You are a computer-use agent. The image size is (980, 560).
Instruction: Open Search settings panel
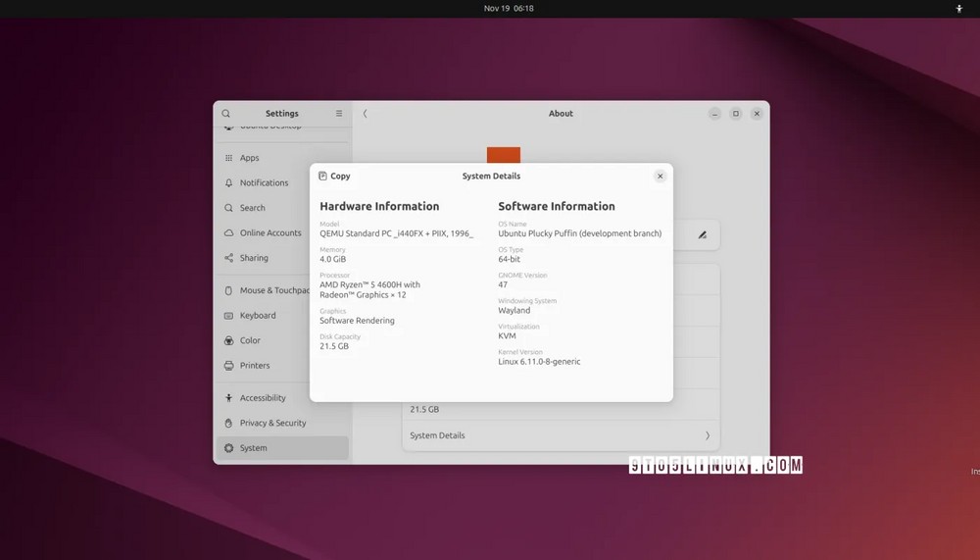pos(282,208)
